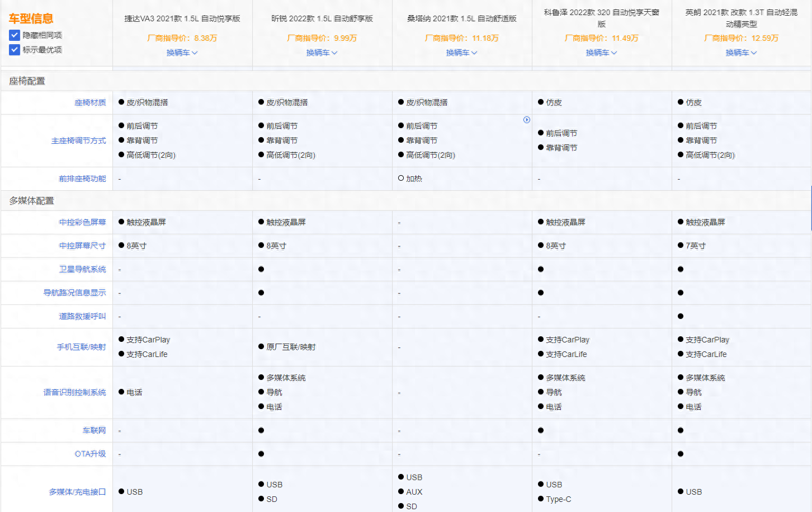Click the 座椅材质 parameter link

pyautogui.click(x=90, y=102)
